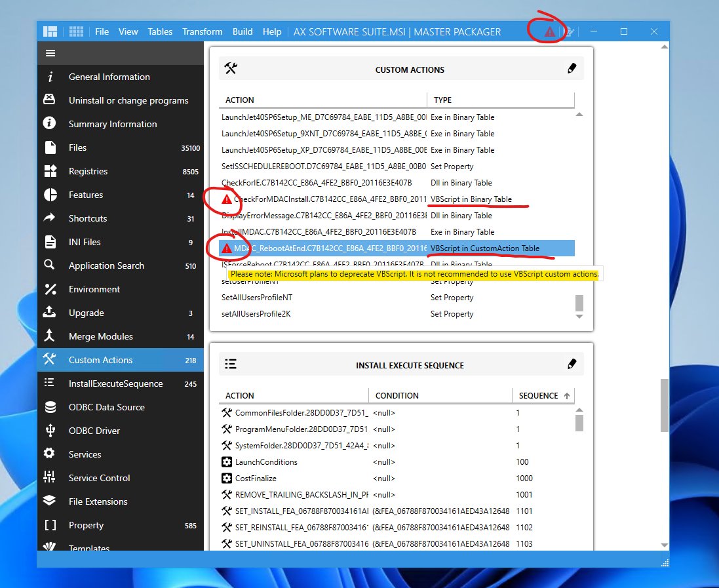Screen dimensions: 719x588
Task: Edit Custom Actions with pencil icon
Action: [572, 69]
